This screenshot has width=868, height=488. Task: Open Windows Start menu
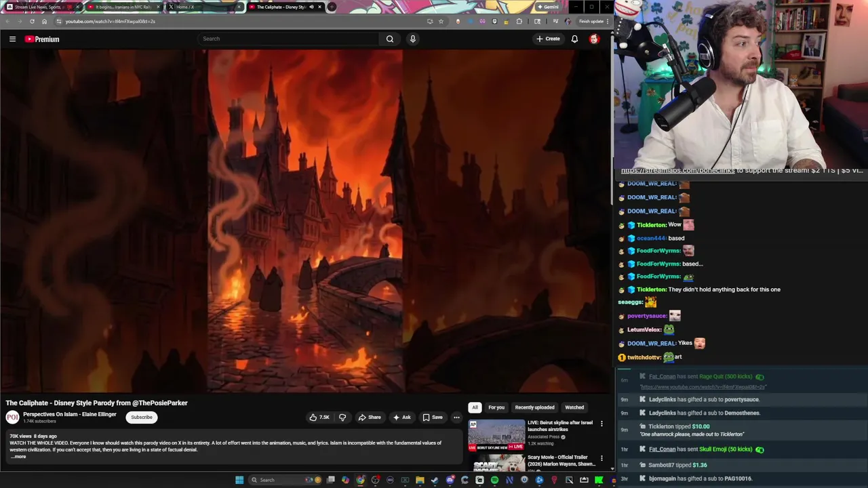click(x=239, y=480)
